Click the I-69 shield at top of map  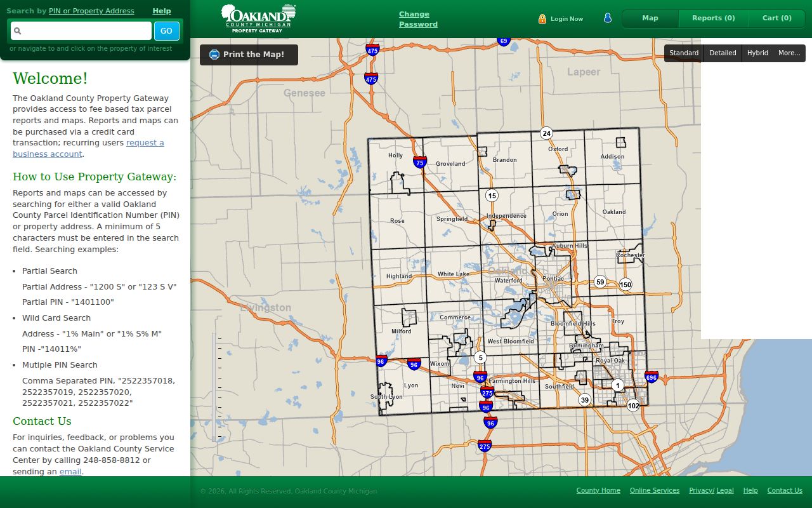click(x=504, y=41)
